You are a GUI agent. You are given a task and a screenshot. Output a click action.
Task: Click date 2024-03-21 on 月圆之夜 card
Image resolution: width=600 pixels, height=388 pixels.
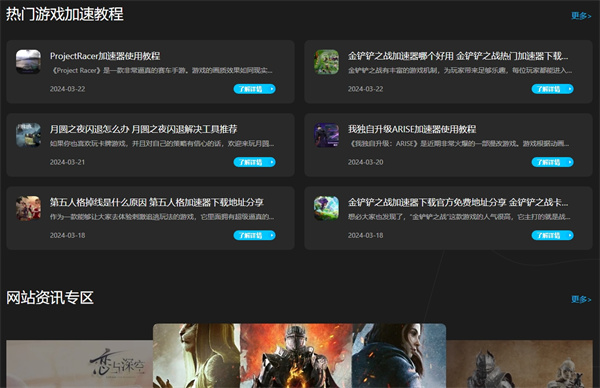coord(67,162)
